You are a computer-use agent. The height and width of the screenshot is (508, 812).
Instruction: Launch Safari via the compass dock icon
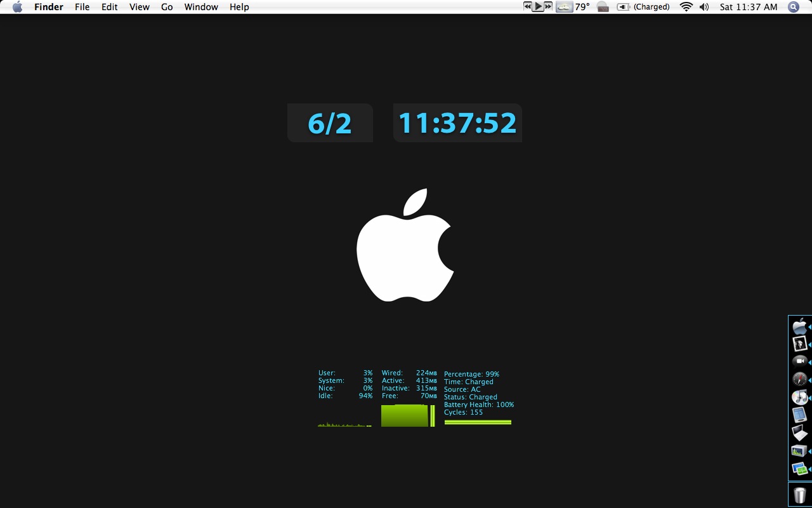[x=799, y=380]
